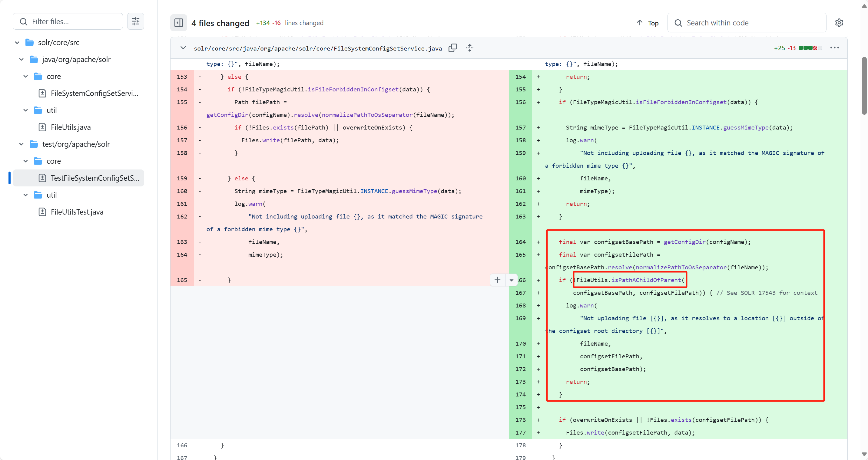Expand all diff lines icon in file header
Viewport: 868px width, 460px height.
point(470,48)
